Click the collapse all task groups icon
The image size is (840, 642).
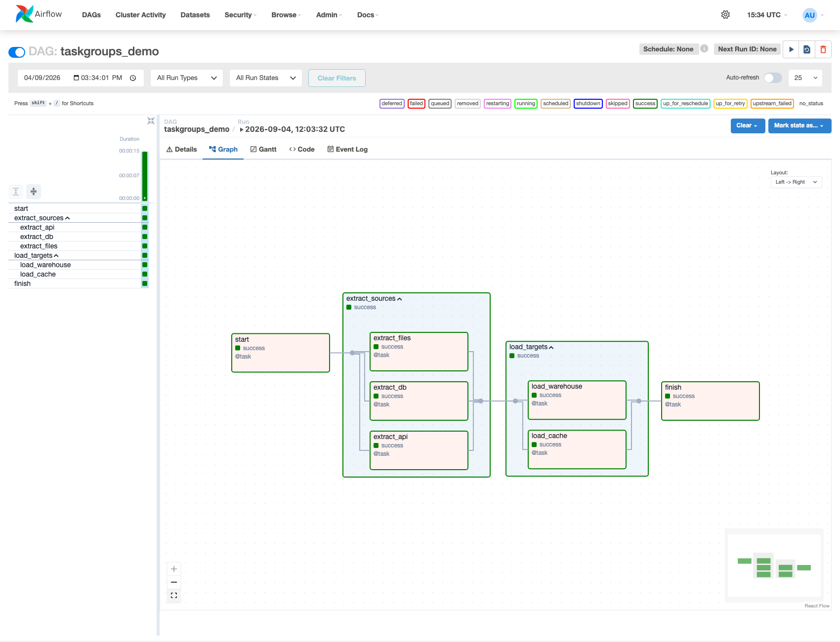34,192
